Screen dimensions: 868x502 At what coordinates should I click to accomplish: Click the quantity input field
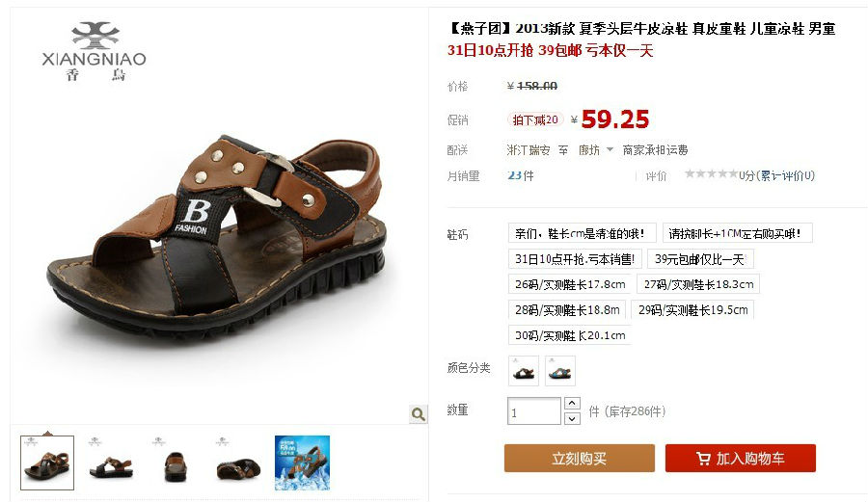[534, 410]
